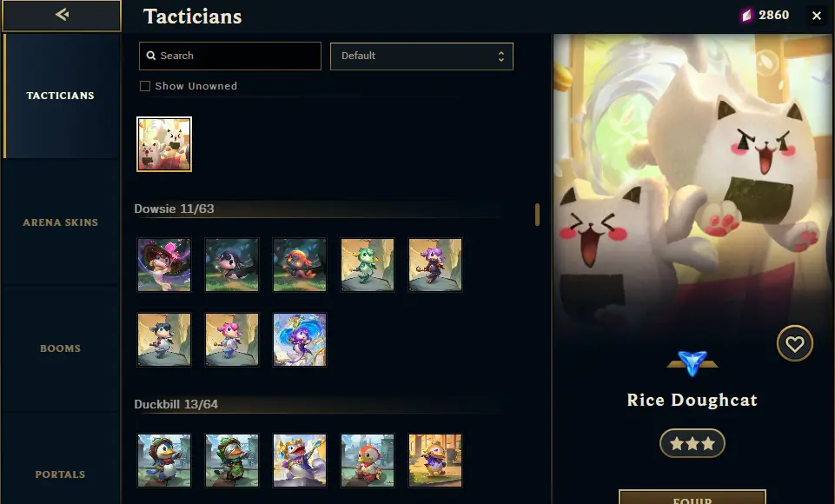Click the Equip button below star badge
The image size is (835, 504).
[x=693, y=497]
